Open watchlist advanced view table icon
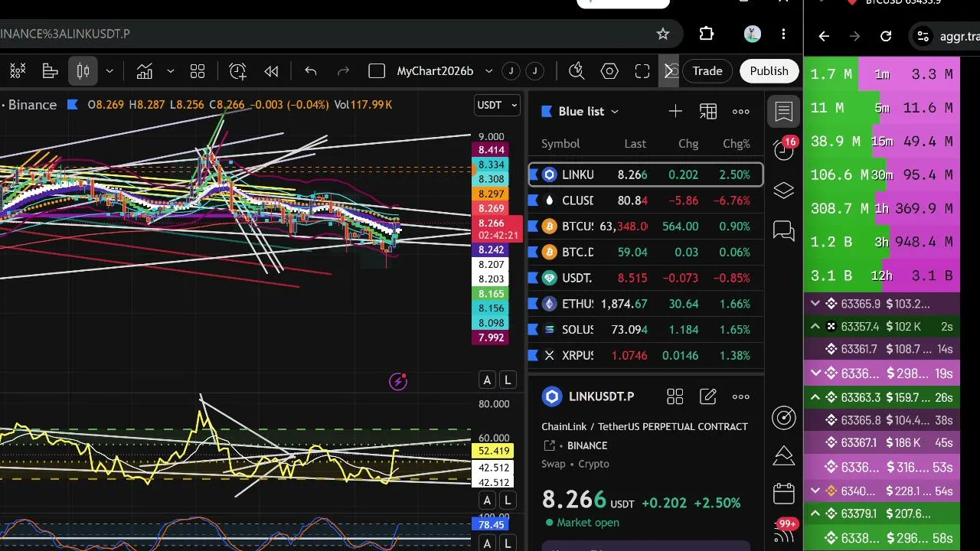This screenshot has height=551, width=980. pos(708,112)
